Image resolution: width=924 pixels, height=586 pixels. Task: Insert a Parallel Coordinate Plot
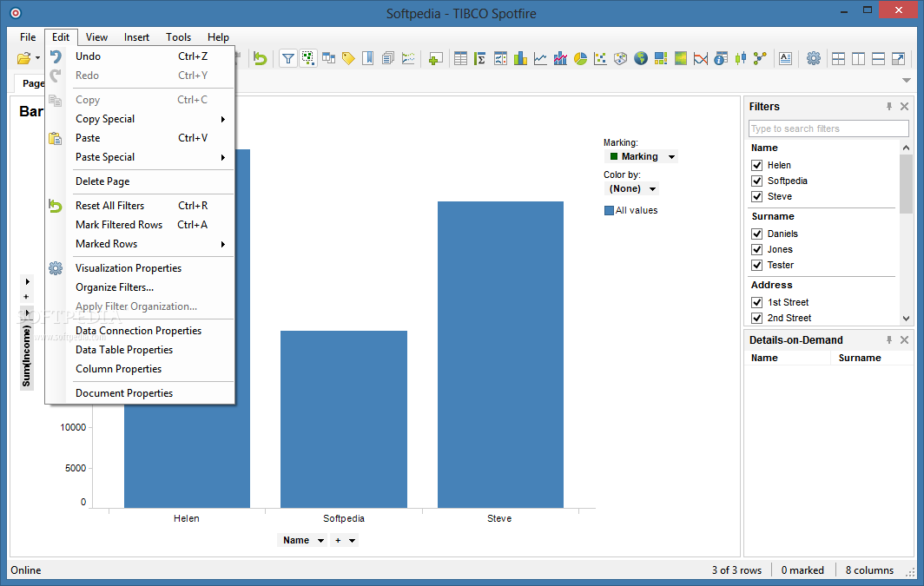[x=700, y=58]
